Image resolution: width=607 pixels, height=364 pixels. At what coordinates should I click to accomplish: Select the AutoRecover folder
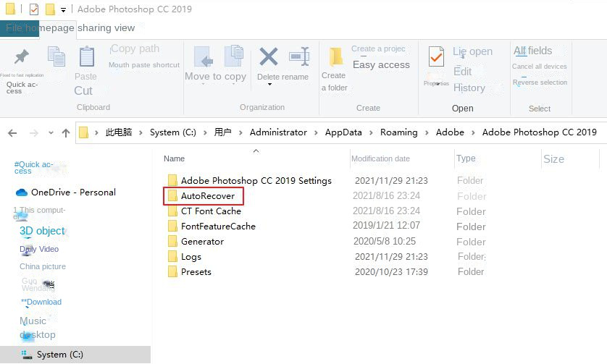coord(207,196)
